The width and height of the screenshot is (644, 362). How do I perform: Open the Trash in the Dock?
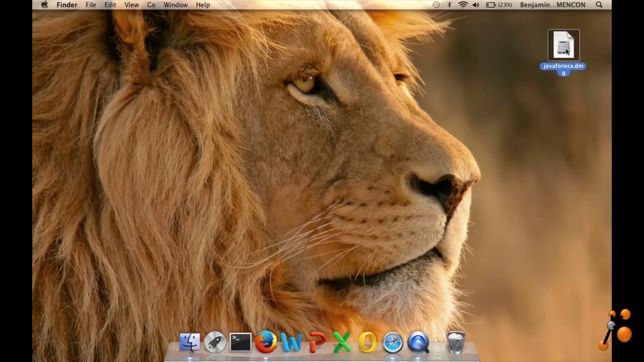click(x=456, y=342)
